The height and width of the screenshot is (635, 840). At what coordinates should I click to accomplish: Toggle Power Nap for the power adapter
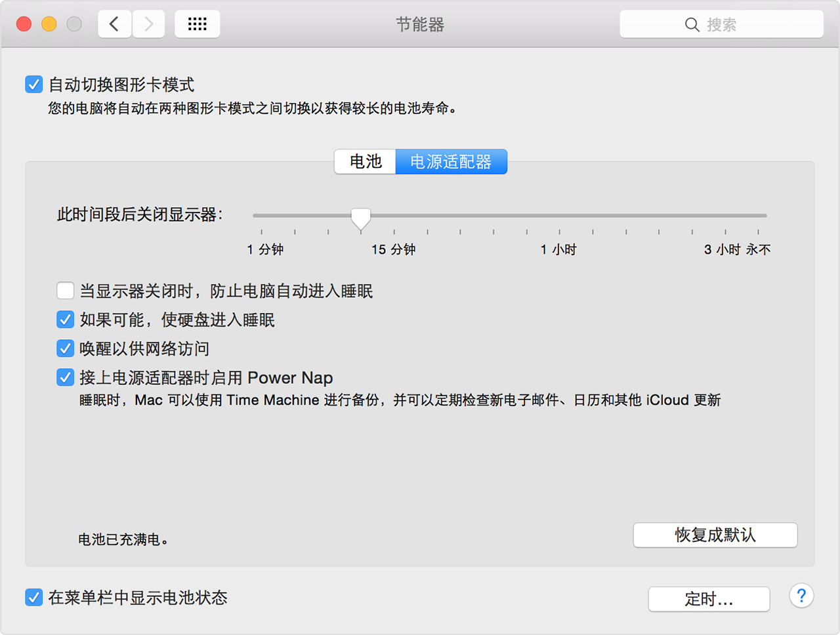[x=65, y=377]
